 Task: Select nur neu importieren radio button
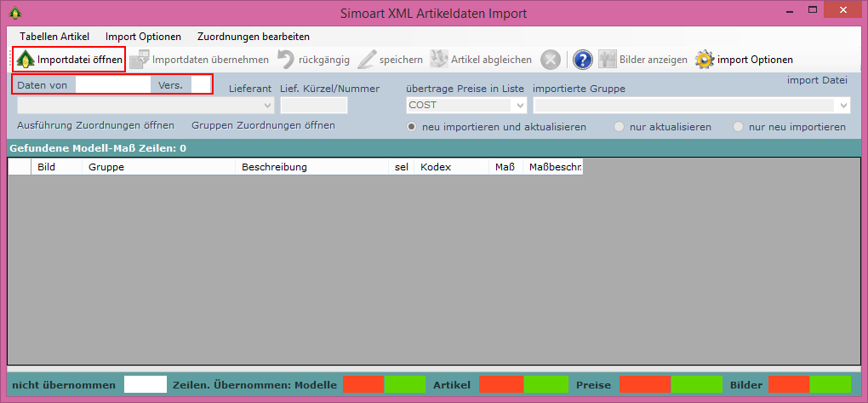pos(738,127)
